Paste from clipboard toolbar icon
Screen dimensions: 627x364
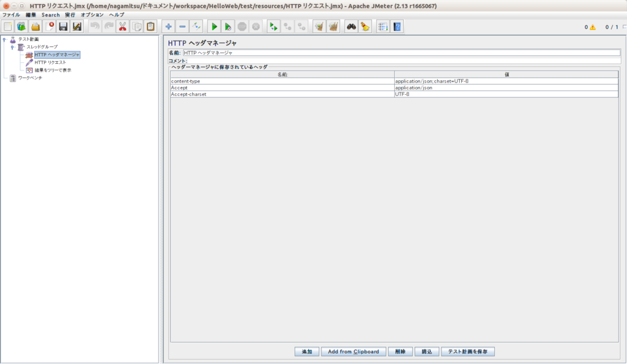[x=151, y=27]
